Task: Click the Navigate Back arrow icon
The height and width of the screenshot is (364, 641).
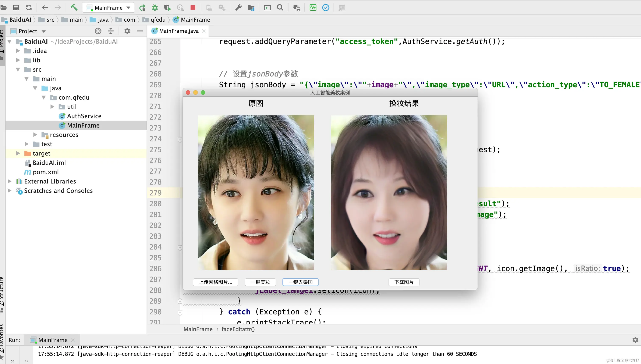Action: pos(45,7)
